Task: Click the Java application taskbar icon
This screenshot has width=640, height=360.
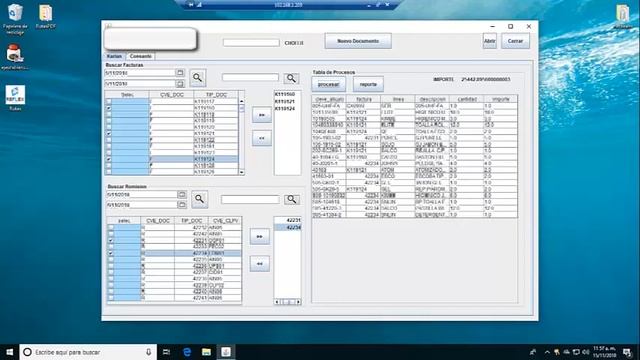Action: [226, 352]
